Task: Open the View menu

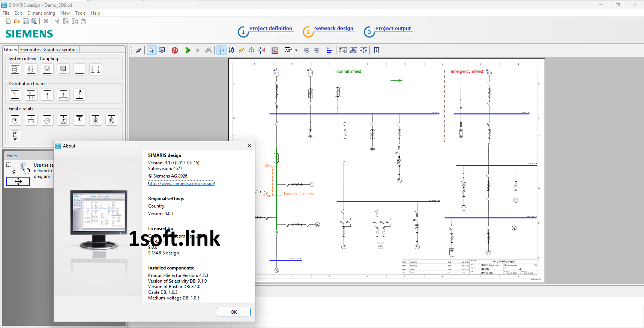Action: tap(65, 13)
